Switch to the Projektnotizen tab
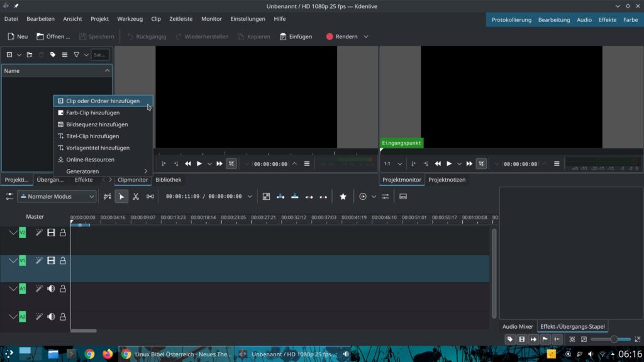644x362 pixels. [447, 180]
